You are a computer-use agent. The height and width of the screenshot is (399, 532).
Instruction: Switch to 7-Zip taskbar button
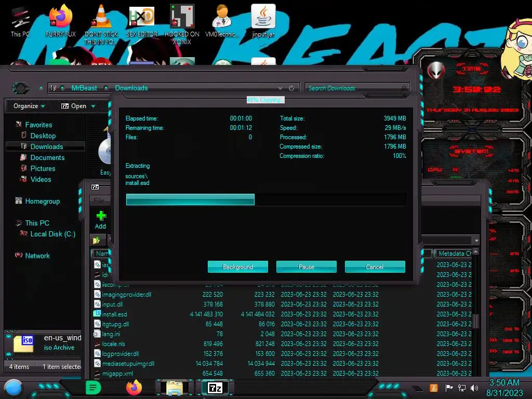[x=215, y=388]
